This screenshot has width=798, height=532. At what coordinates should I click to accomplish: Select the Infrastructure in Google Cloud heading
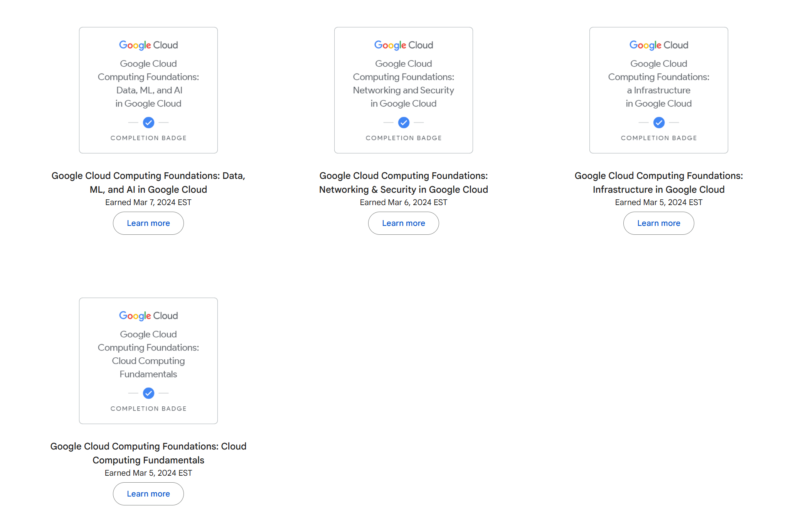pos(658,182)
